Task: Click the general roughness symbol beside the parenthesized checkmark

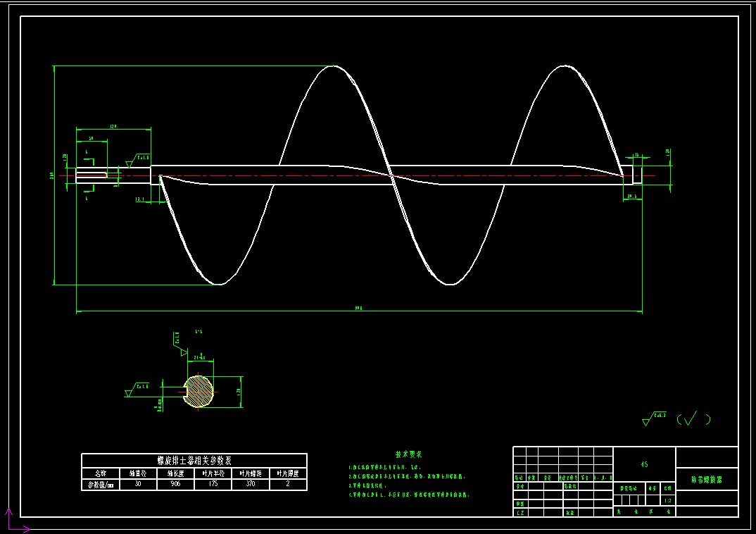Action: coord(654,418)
